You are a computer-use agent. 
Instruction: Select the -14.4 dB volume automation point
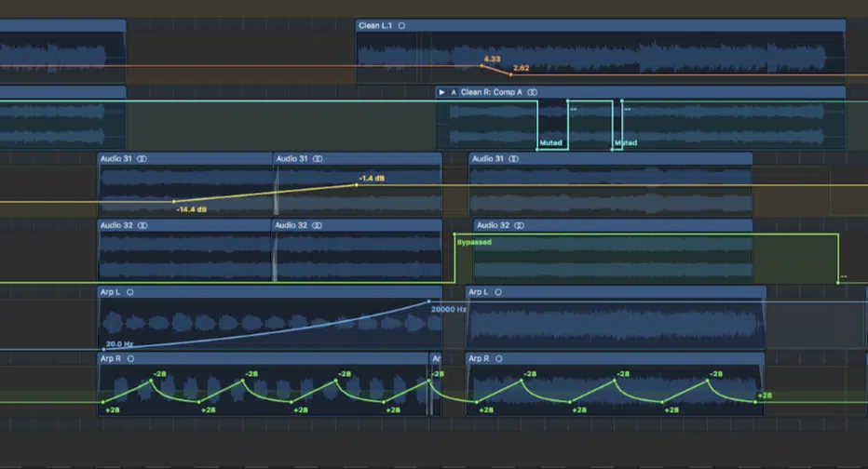[x=174, y=202]
